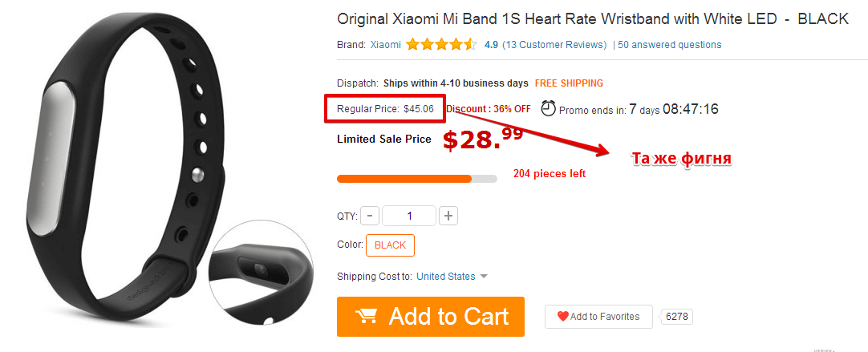Screen dimensions: 868x352
Task: Click the stock progress bar
Action: tap(416, 178)
